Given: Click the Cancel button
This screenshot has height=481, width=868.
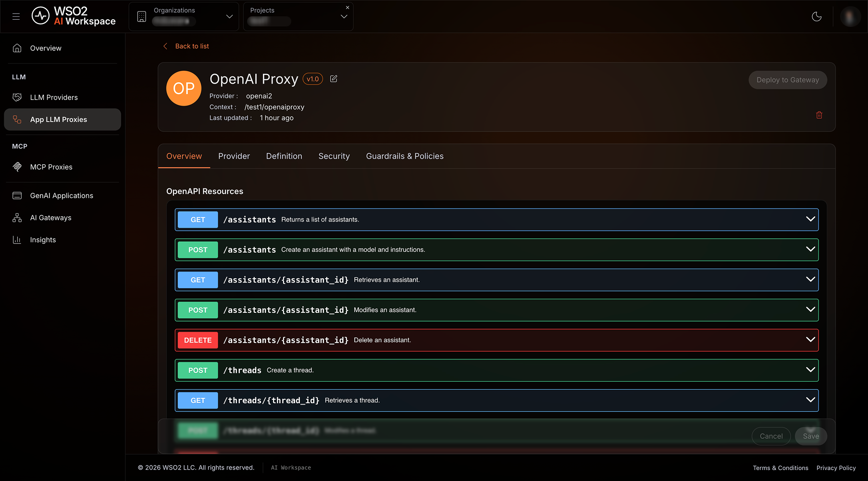Looking at the screenshot, I should [771, 436].
